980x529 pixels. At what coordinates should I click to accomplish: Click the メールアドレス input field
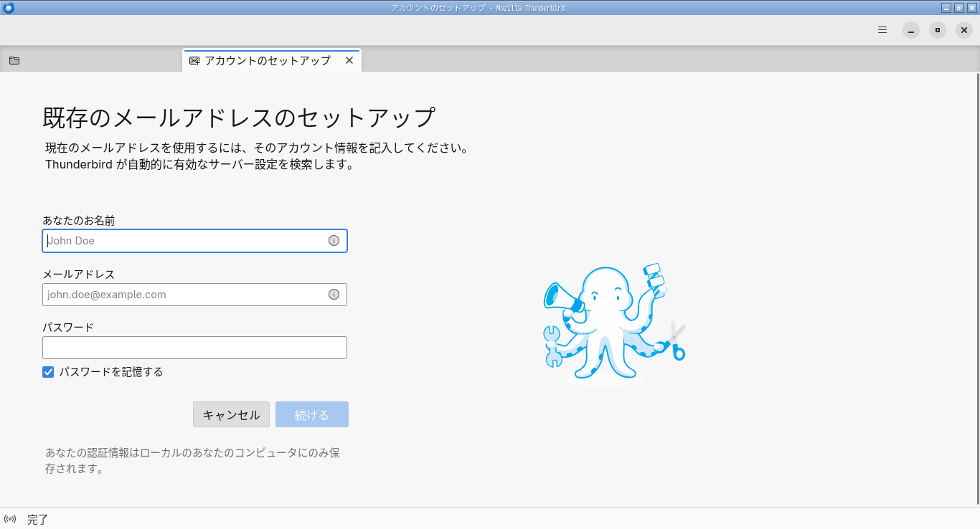[x=194, y=294]
